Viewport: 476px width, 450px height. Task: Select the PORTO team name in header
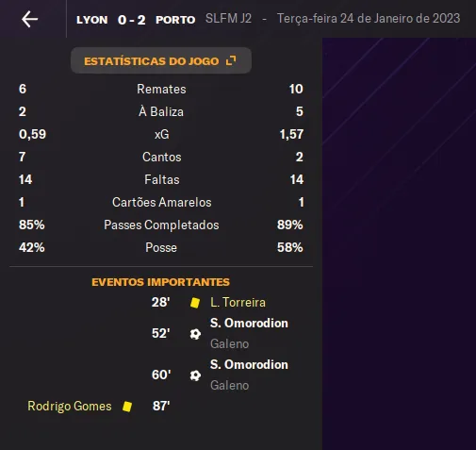175,20
